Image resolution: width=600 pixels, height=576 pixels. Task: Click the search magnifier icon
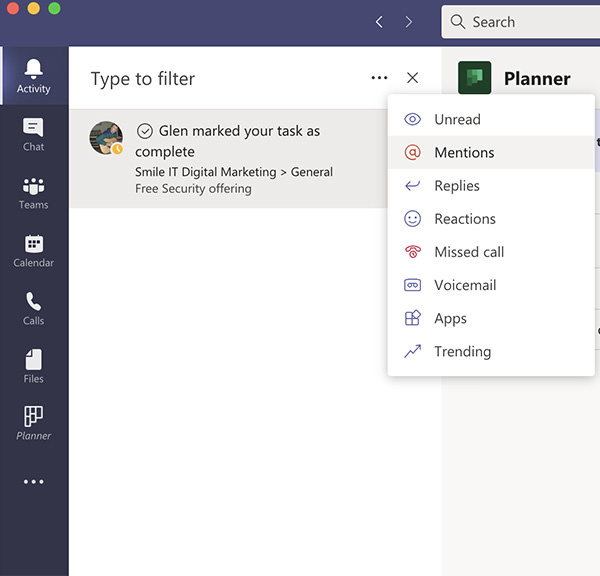pos(458,22)
